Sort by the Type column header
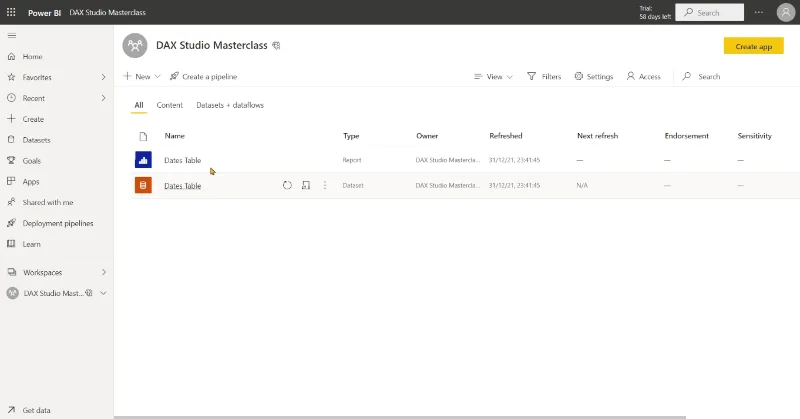The image size is (800, 419). (x=351, y=136)
